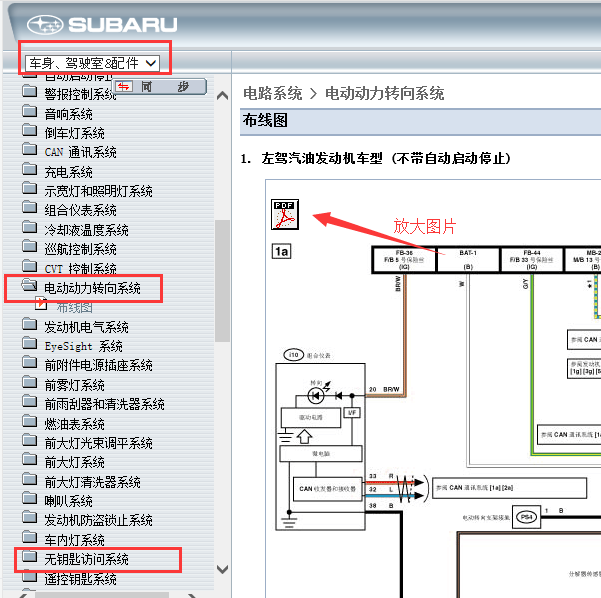Click folder icon beside 发动机电气系统
This screenshot has height=598, width=601.
pyautogui.click(x=30, y=325)
